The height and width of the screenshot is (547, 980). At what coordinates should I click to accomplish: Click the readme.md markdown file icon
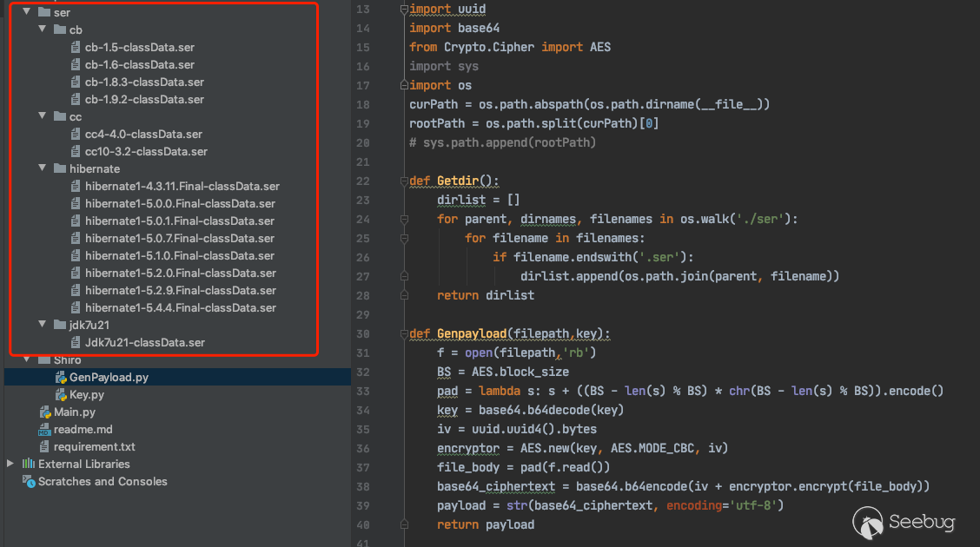[45, 430]
